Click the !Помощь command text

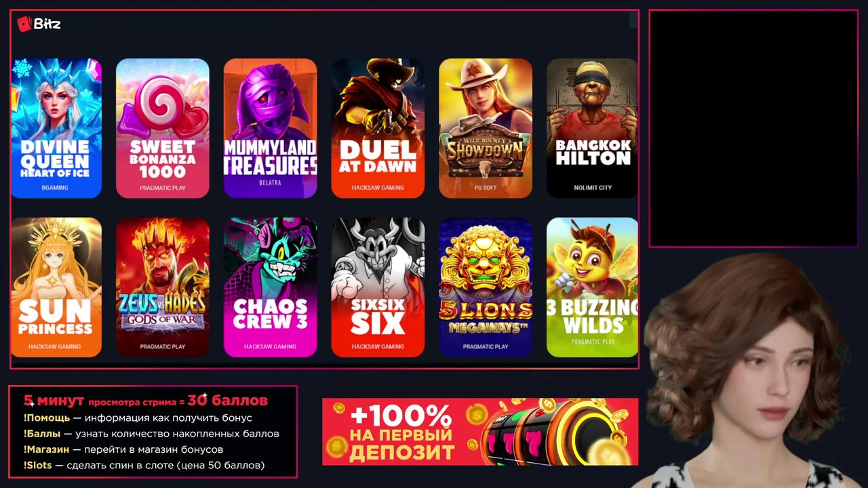click(x=47, y=418)
